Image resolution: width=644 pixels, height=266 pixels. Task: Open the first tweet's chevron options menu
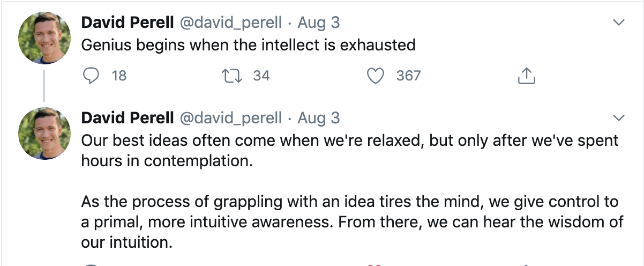[619, 23]
